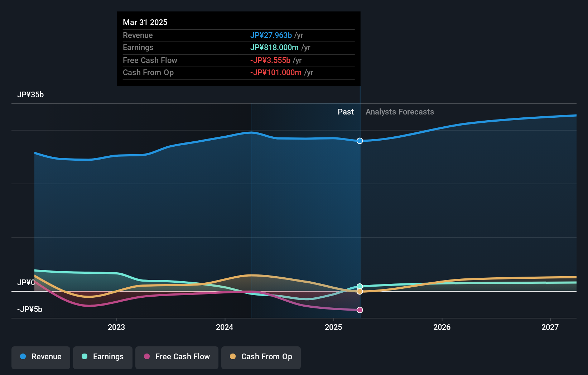Click the teal Earnings data point marker
Screen dimensions: 588x375
[x=360, y=286]
